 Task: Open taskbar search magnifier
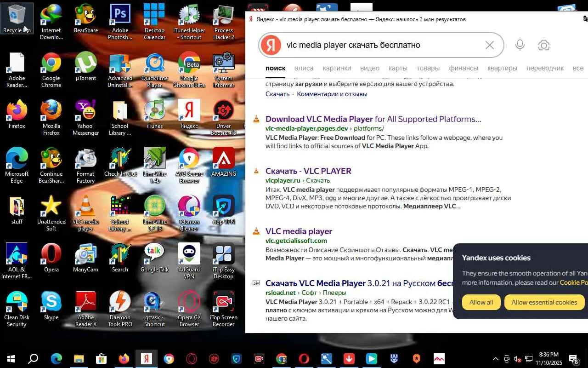coord(33,359)
